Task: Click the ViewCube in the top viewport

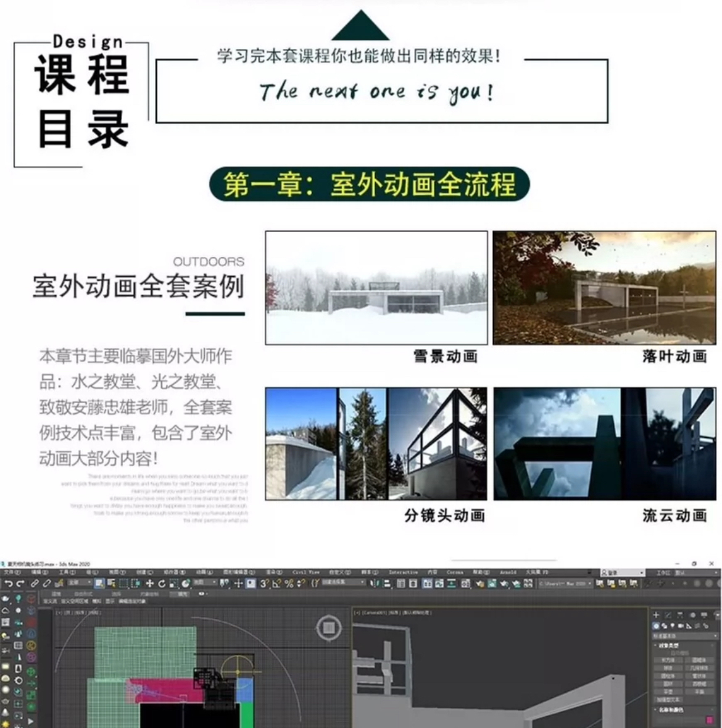Action: click(329, 628)
